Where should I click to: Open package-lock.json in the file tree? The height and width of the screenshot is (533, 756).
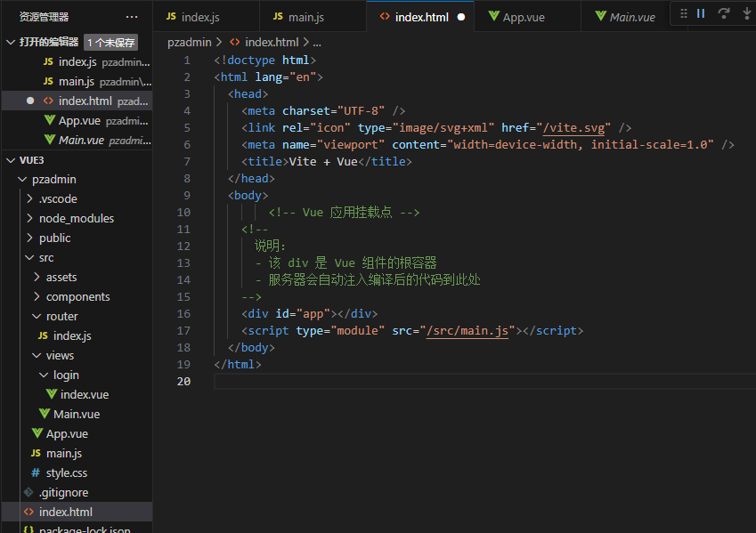[x=77, y=529]
